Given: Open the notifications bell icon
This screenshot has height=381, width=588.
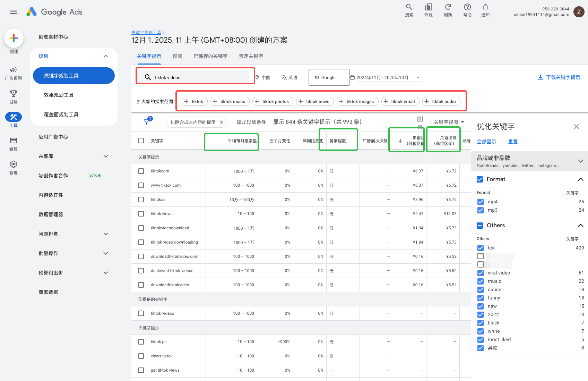Looking at the screenshot, I should 485,10.
